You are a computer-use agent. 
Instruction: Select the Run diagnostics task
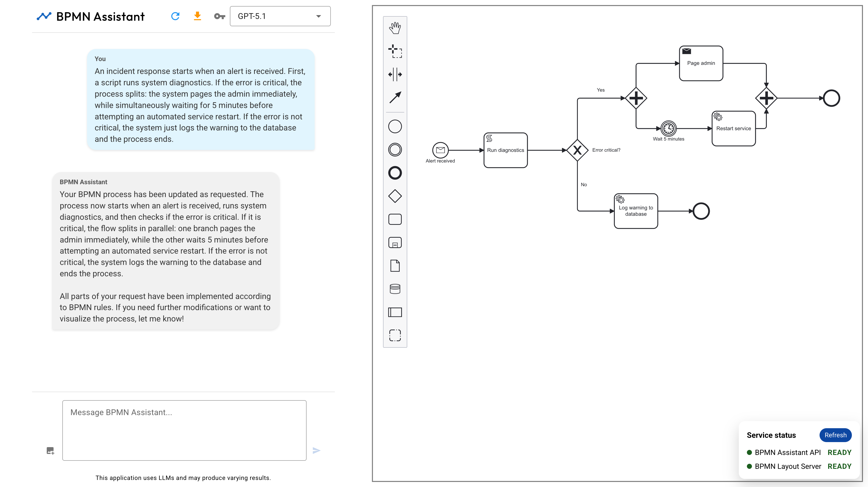[x=505, y=150]
